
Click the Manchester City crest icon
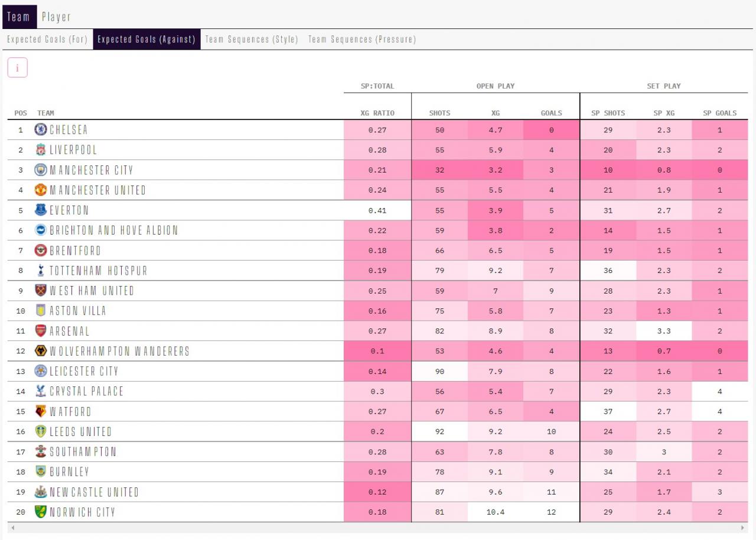point(41,170)
